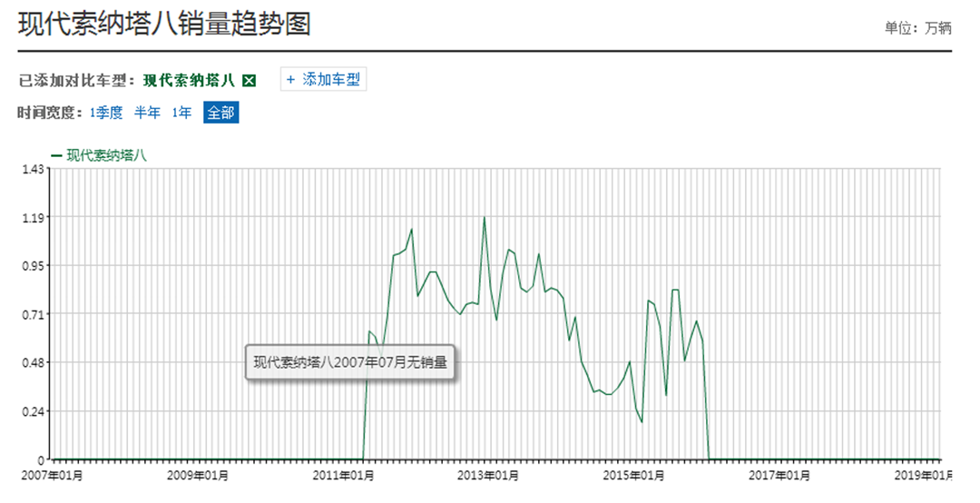Click the chart peak near 1.19
The height and width of the screenshot is (503, 980).
(484, 218)
